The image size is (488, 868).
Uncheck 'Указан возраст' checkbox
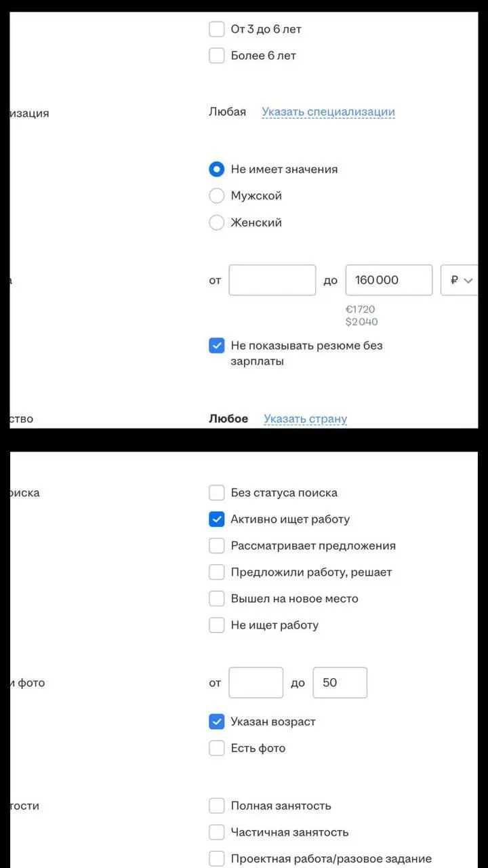tap(217, 722)
